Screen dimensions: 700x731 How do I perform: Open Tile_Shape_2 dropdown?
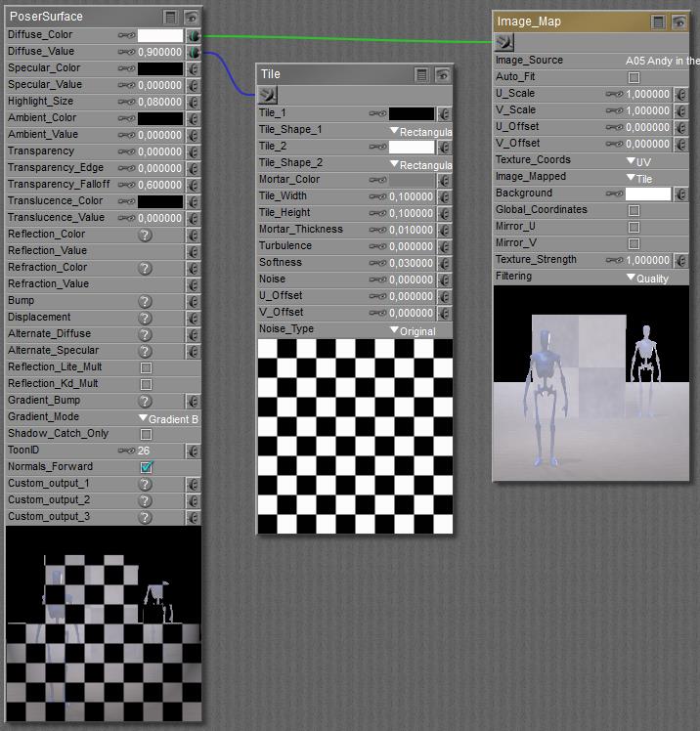coord(421,164)
